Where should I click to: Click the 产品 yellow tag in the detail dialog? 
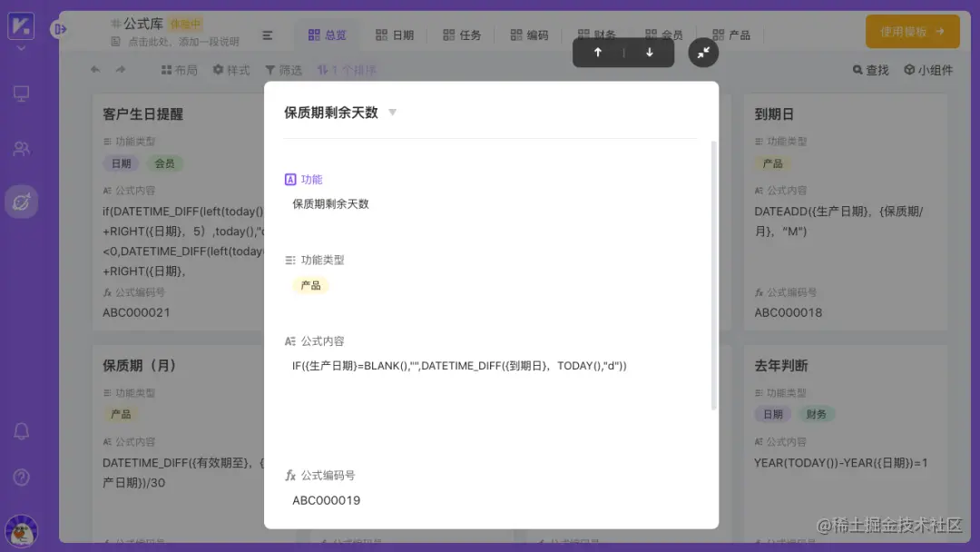pos(311,284)
